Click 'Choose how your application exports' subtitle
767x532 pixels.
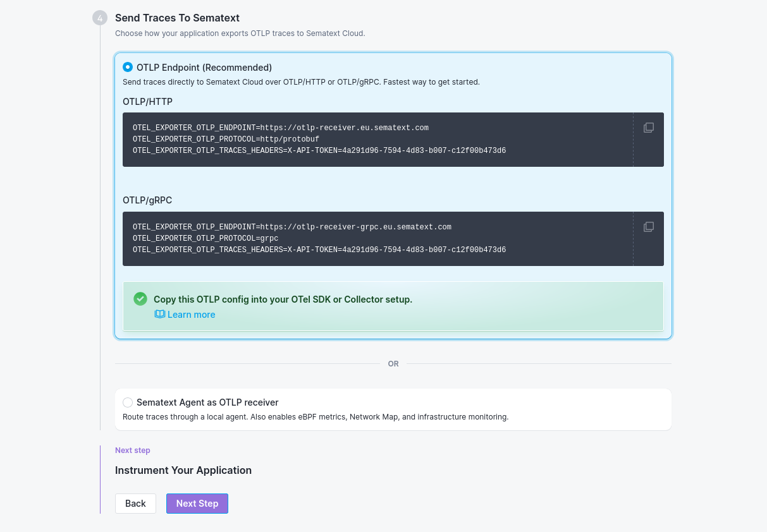point(240,33)
